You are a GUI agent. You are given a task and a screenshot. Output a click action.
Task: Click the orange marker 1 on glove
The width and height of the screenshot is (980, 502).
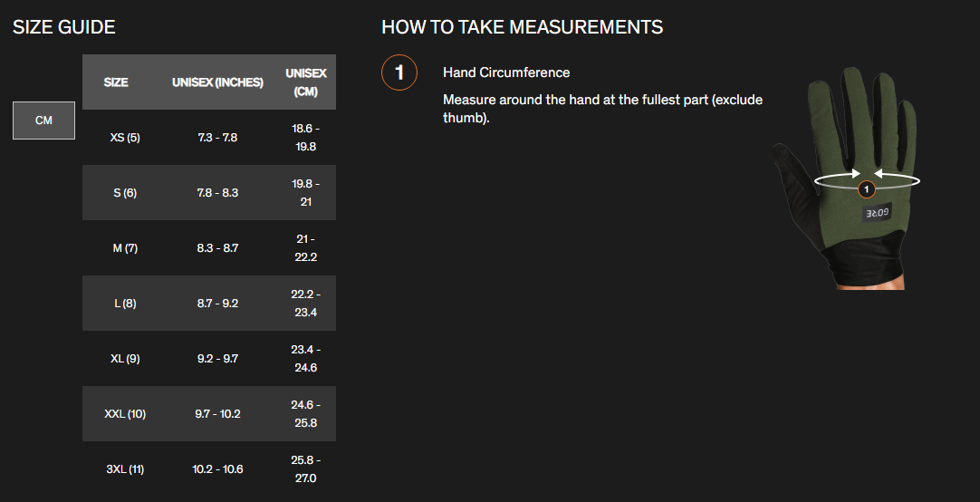[866, 189]
